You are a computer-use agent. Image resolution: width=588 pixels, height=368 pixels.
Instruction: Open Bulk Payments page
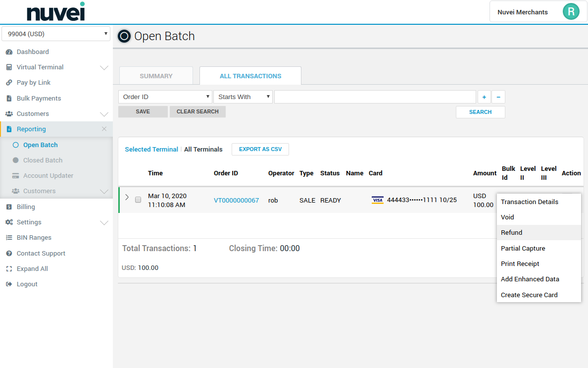click(x=39, y=98)
